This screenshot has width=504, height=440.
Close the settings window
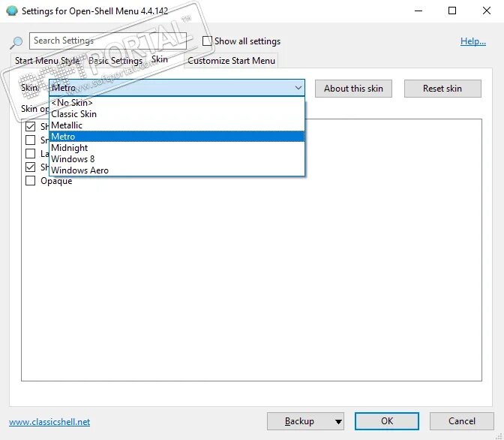(x=486, y=11)
